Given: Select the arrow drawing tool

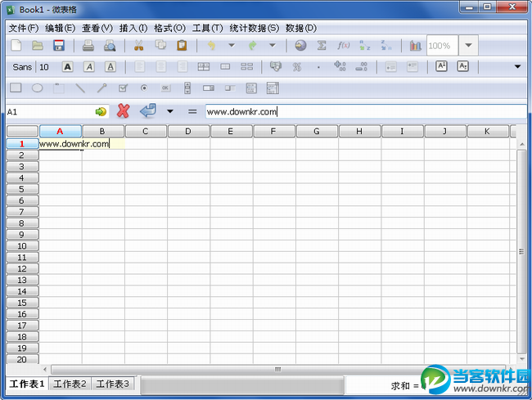Looking at the screenshot, I should click(101, 88).
